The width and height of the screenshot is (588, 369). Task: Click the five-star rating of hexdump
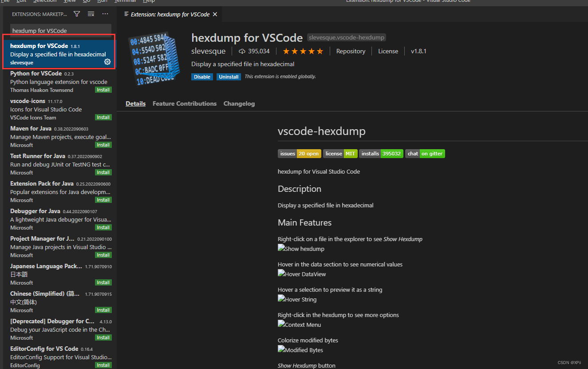pos(303,52)
